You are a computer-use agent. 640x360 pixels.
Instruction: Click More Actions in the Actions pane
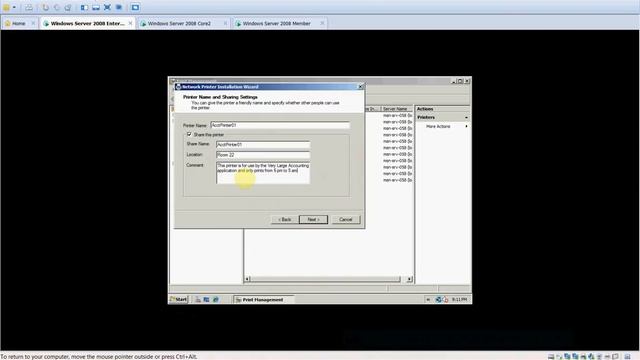438,127
